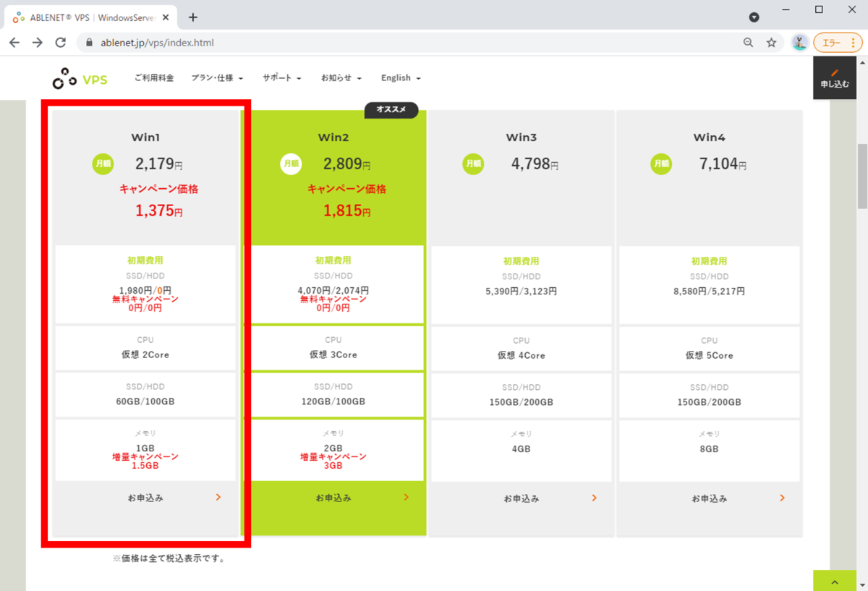Click the Win3 お申込み link
Viewport: 868px width, 591px height.
click(x=522, y=498)
